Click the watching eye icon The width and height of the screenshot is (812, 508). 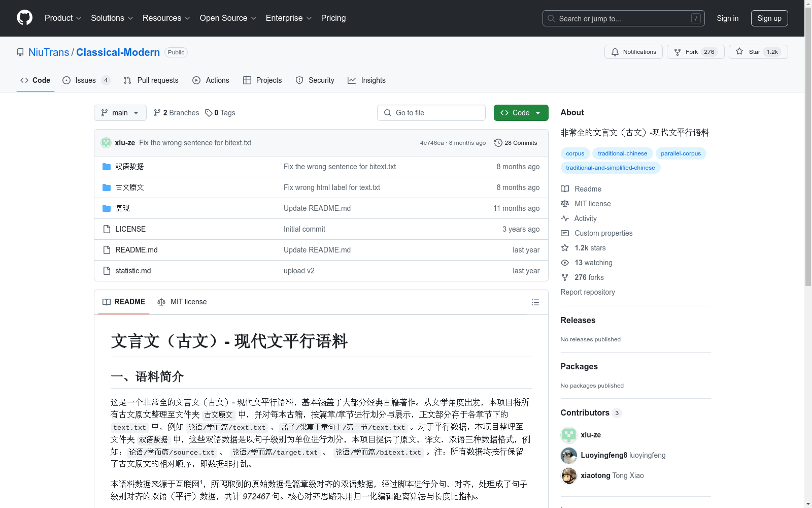[565, 263]
